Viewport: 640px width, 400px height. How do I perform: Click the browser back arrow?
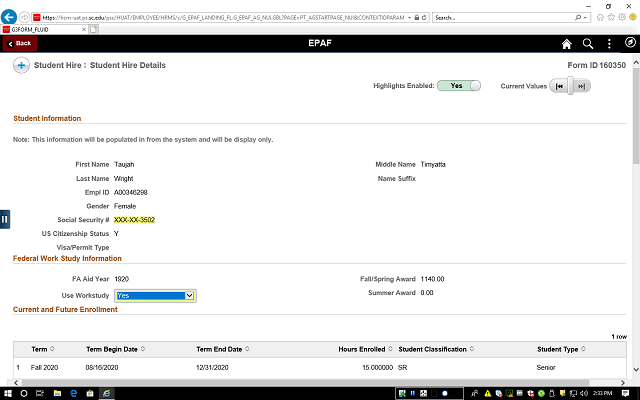pos(9,17)
